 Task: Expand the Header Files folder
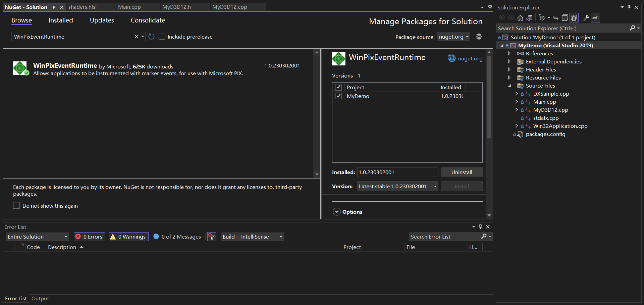(509, 70)
